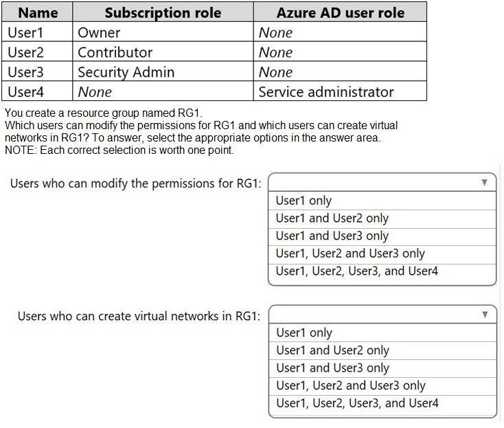The height and width of the screenshot is (428, 504).
Task: Choose all four users for virtual networks
Action: [x=382, y=404]
